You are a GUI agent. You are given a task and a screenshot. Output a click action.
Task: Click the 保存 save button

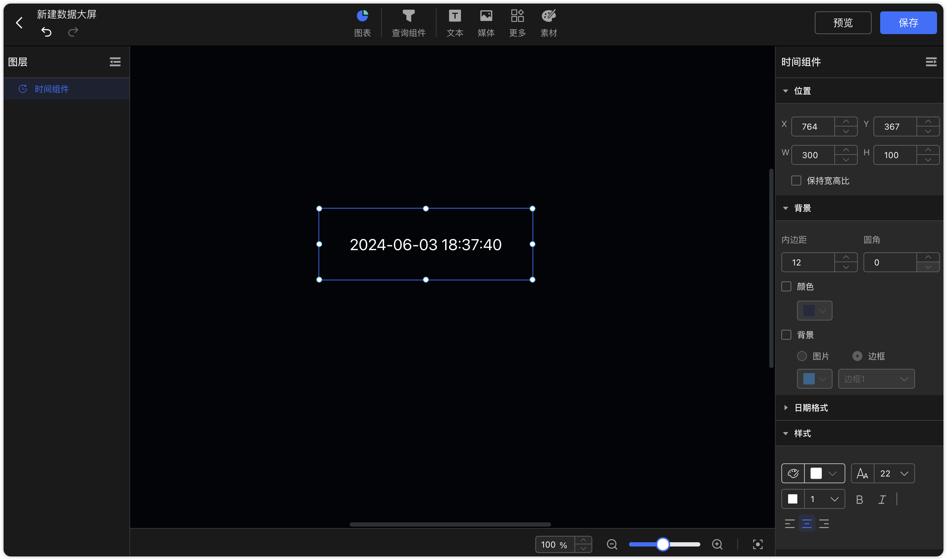point(908,23)
